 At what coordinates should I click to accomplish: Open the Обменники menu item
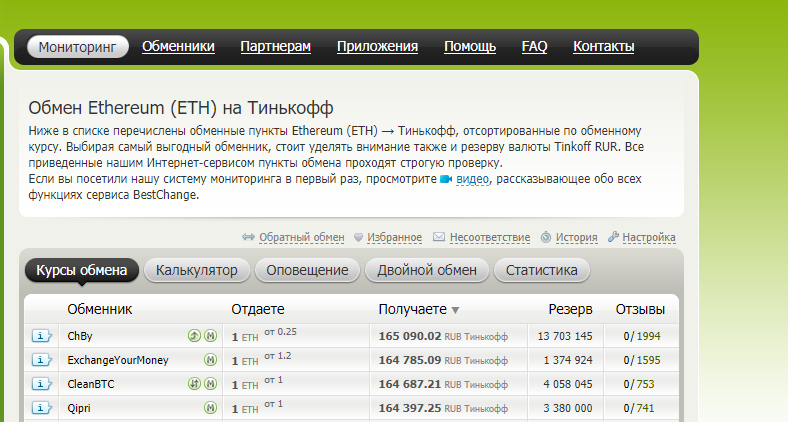pyautogui.click(x=178, y=46)
